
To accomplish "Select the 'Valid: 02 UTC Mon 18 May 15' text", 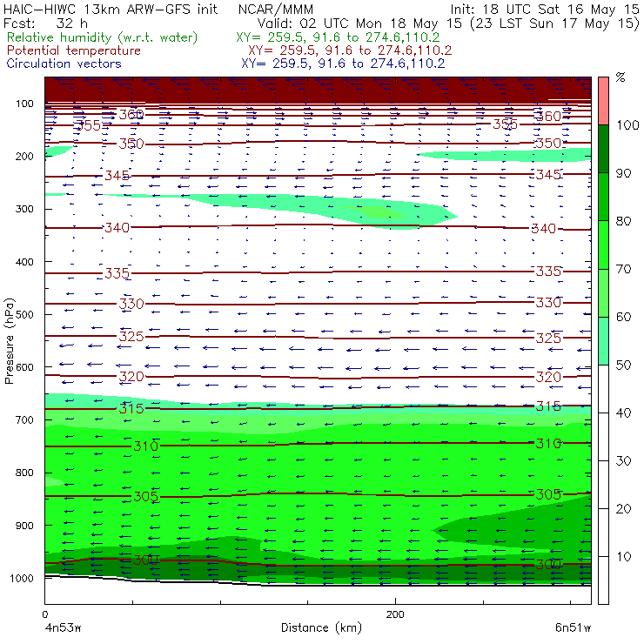I will (359, 23).
